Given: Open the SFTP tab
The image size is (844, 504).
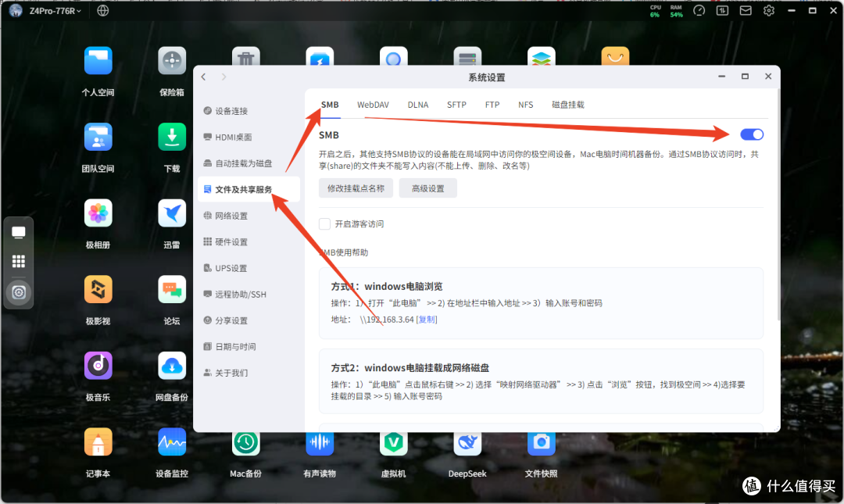Looking at the screenshot, I should [456, 105].
